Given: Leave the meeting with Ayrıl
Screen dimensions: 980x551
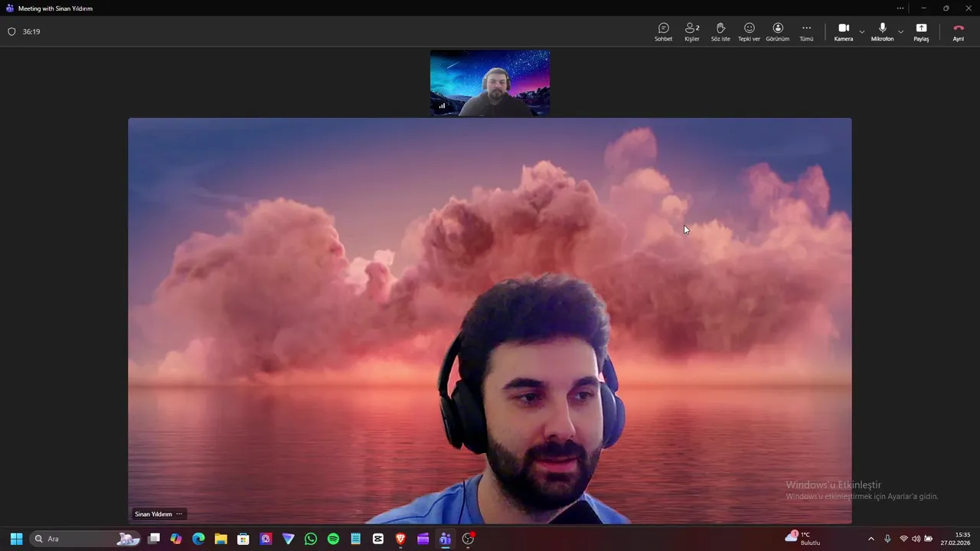Looking at the screenshot, I should (x=959, y=31).
